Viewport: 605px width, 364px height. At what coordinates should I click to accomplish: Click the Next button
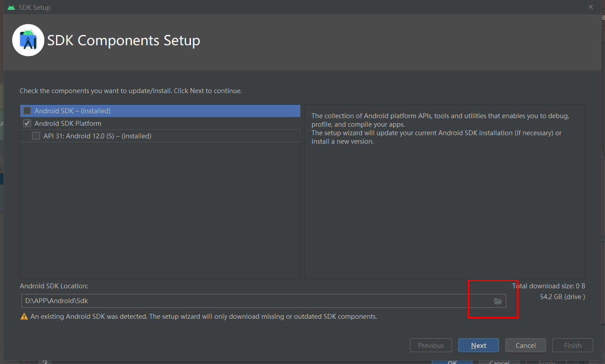479,345
